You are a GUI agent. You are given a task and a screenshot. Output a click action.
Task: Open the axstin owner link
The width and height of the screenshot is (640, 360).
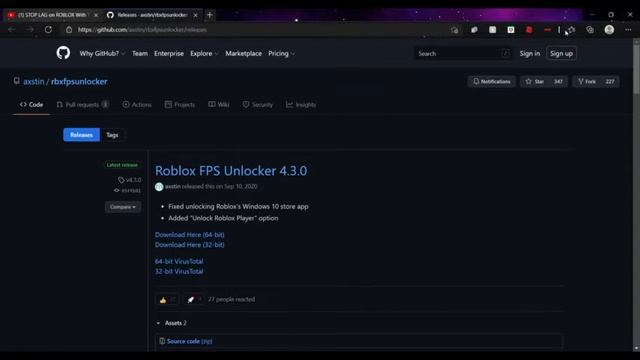(x=33, y=81)
